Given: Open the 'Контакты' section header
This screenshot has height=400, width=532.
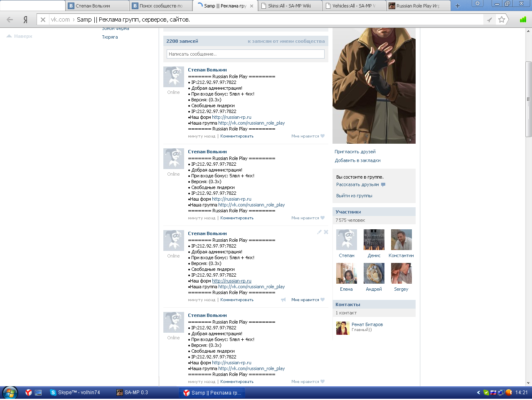Looking at the screenshot, I should 374,304.
